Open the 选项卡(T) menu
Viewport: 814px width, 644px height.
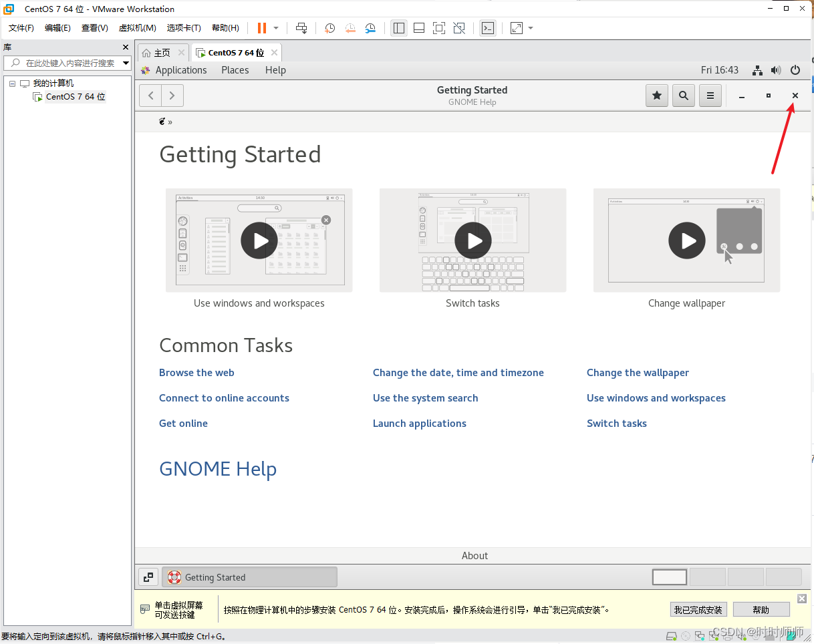coord(184,28)
